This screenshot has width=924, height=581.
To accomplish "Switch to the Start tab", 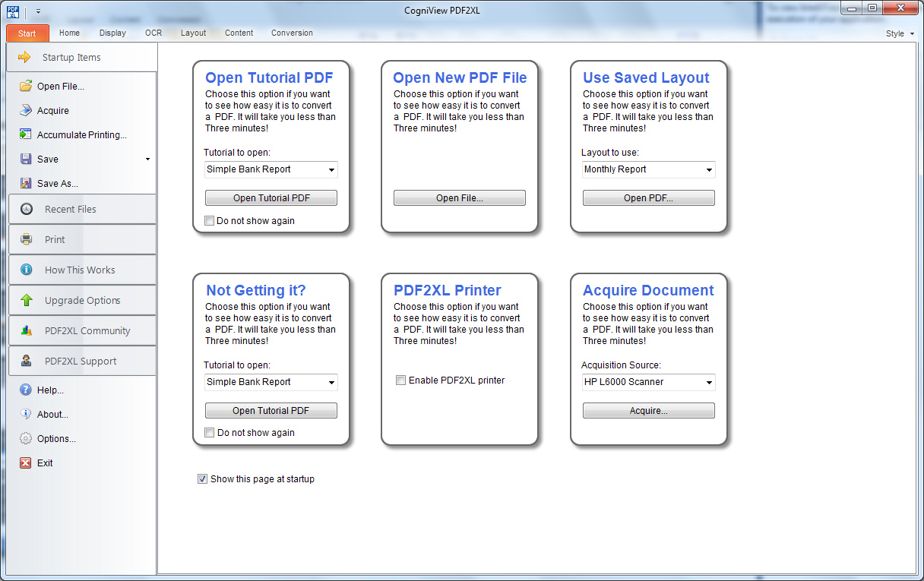I will point(27,33).
